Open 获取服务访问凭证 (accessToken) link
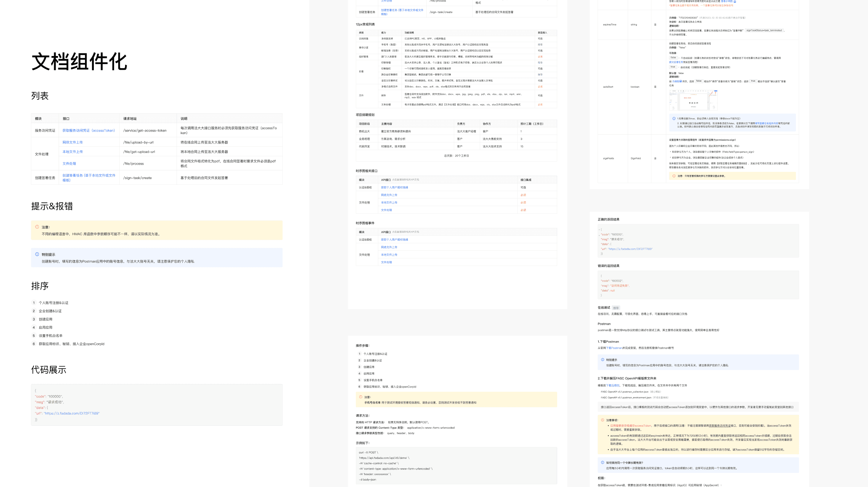Screen dimensions: 868x487 [88, 130]
